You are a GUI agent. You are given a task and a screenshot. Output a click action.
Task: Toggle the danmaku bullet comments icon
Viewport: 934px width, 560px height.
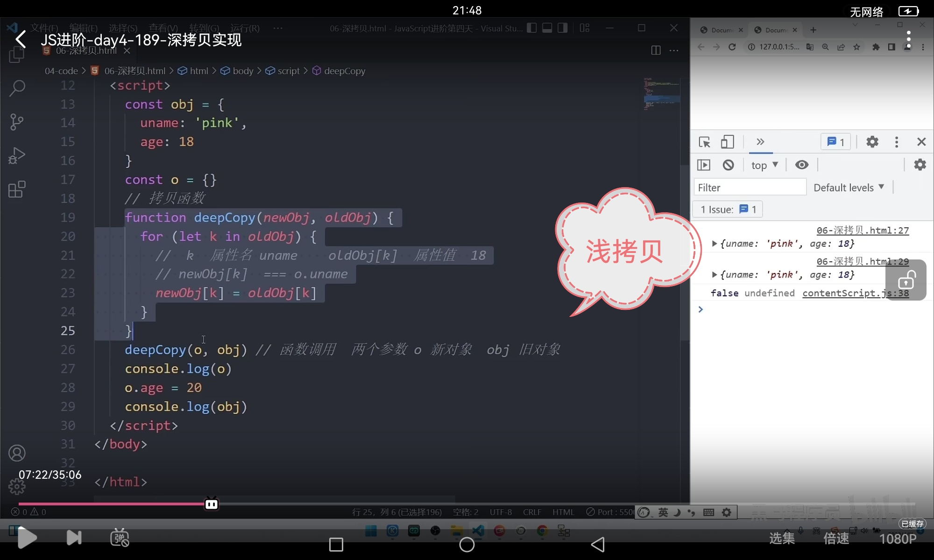pos(120,538)
